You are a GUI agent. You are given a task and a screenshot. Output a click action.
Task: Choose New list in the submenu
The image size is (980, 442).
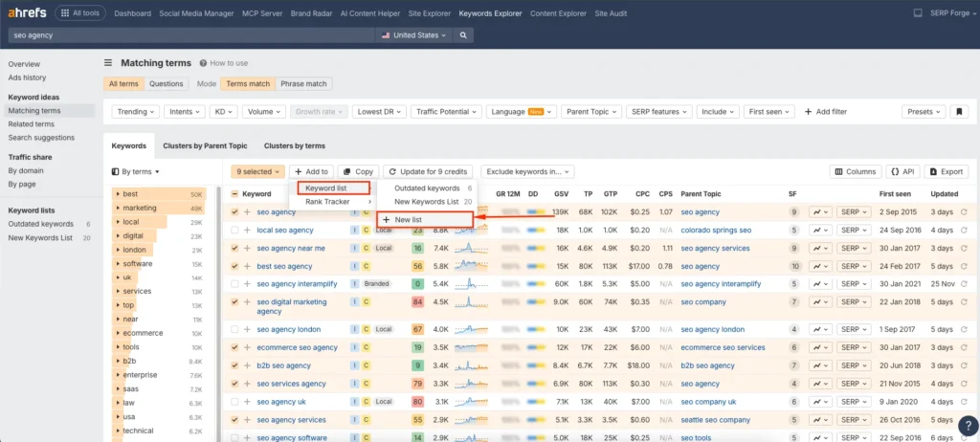click(425, 220)
